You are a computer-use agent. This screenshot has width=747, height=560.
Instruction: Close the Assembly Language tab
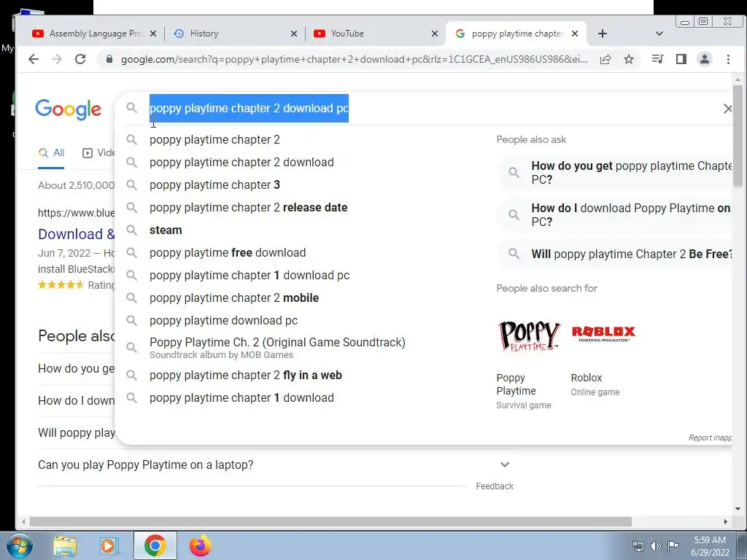pos(153,34)
